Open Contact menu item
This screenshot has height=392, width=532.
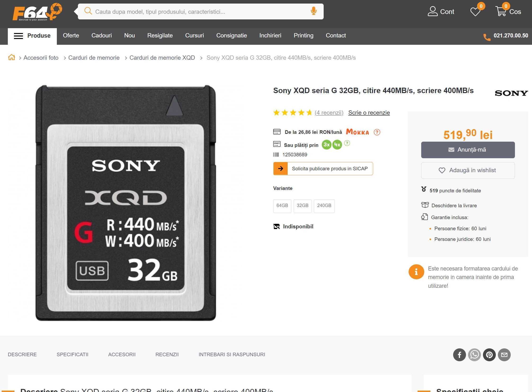click(x=336, y=36)
